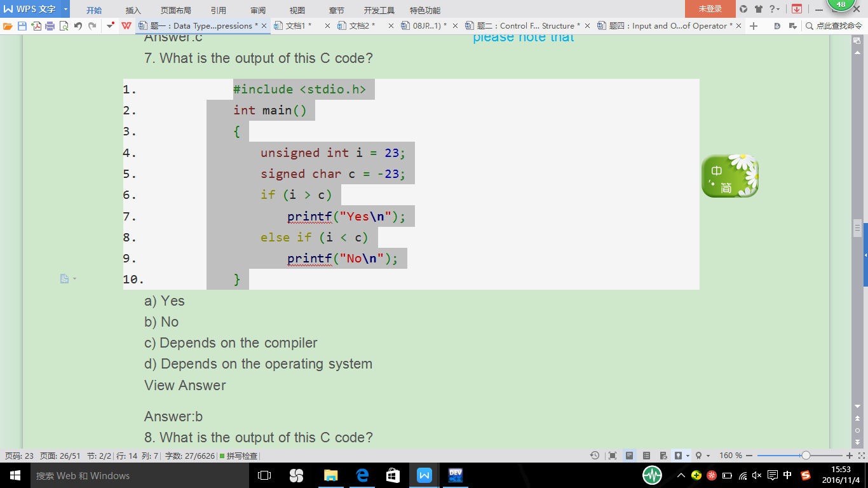868x488 pixels.
Task: Switch to page layout view icon
Action: coord(630,456)
